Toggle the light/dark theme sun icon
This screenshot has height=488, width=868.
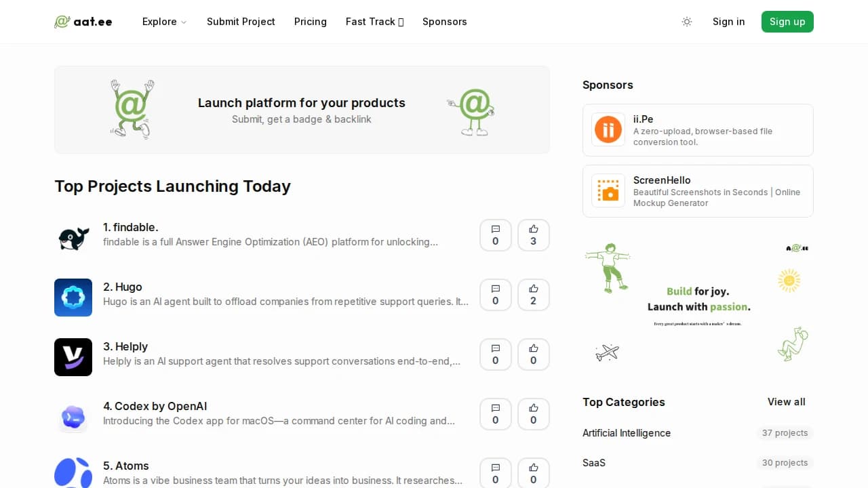pos(687,22)
